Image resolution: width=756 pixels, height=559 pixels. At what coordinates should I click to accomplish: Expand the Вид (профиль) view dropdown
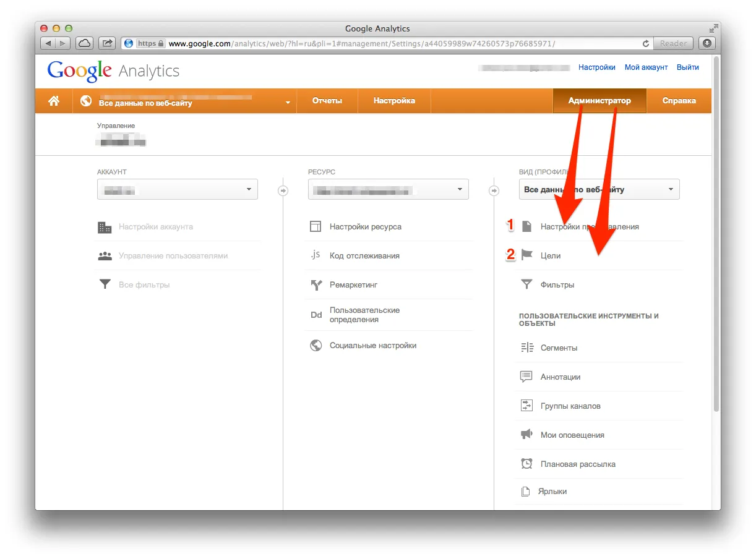click(599, 189)
